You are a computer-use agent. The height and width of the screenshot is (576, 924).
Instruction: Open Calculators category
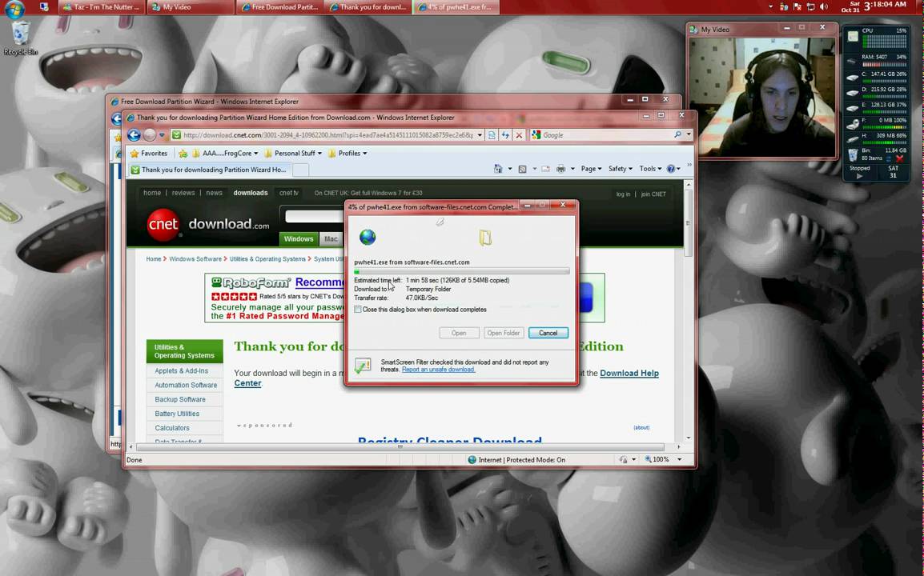(x=172, y=428)
